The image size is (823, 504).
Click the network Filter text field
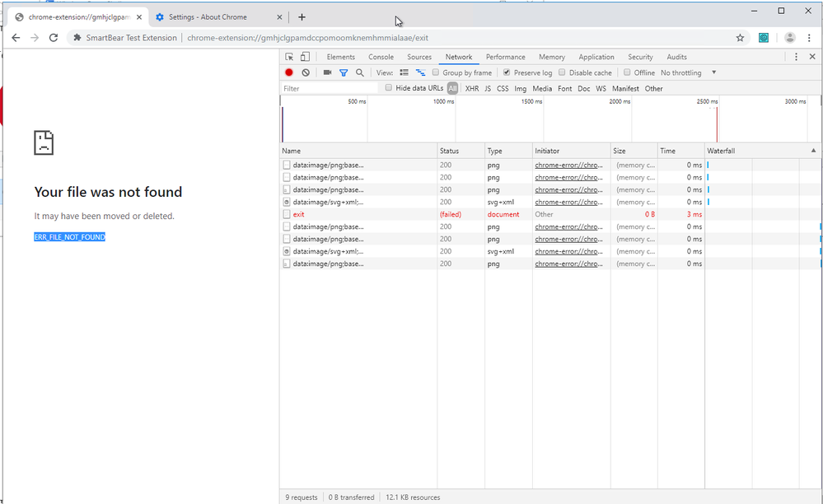(330, 88)
